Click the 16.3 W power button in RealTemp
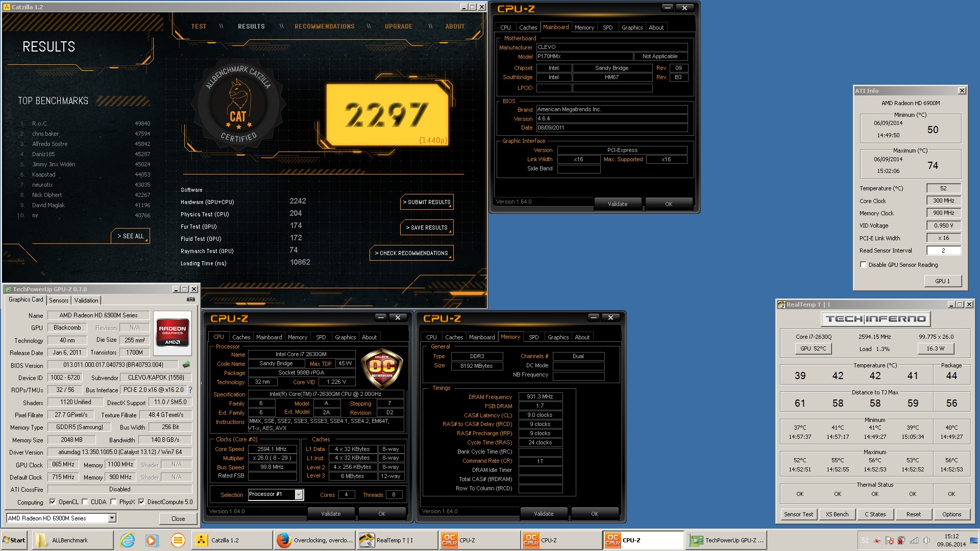The image size is (980, 551). tap(935, 348)
